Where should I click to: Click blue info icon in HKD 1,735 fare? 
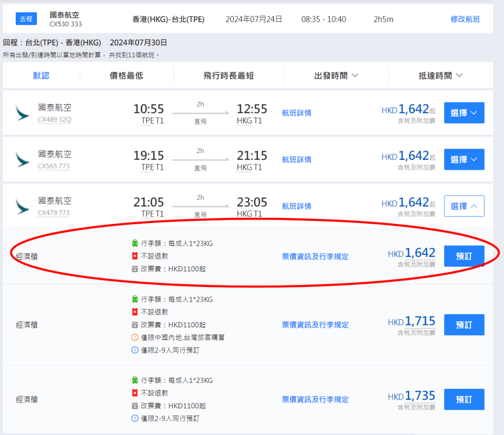click(135, 419)
